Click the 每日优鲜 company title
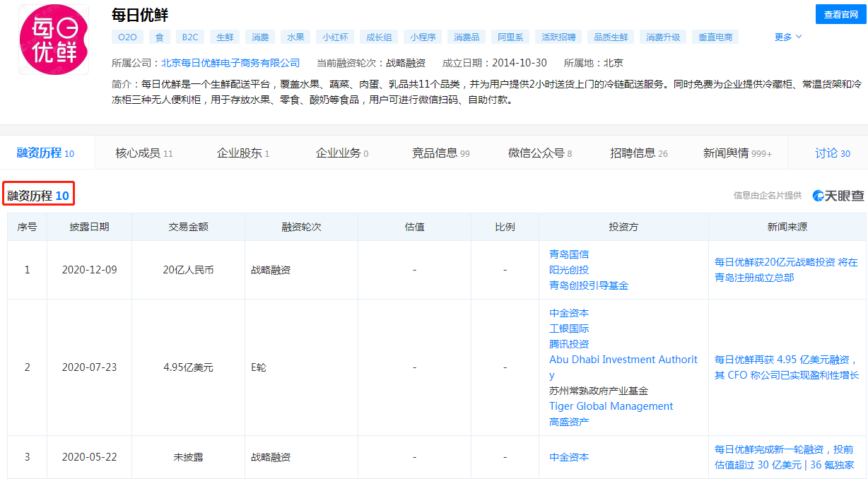 (x=140, y=15)
